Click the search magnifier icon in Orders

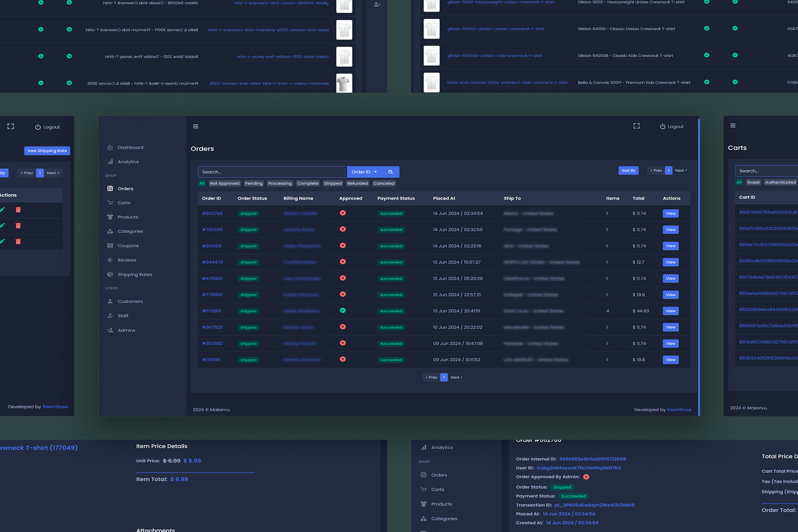click(x=390, y=172)
